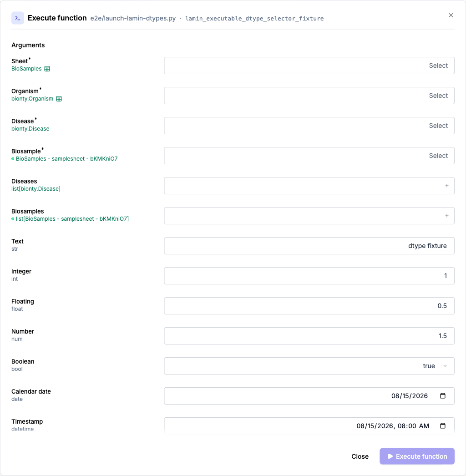Open the calendar picker icon for Calendar date

tap(443, 395)
